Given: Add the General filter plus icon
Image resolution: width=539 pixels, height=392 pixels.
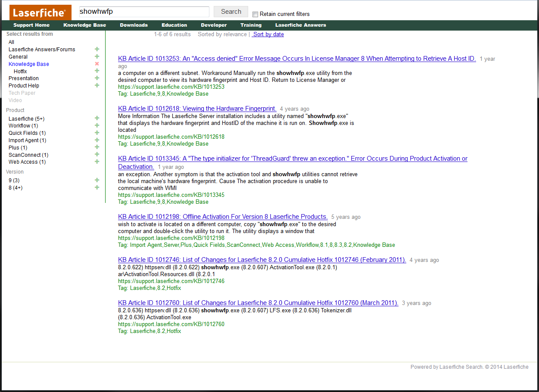Looking at the screenshot, I should [x=97, y=56].
